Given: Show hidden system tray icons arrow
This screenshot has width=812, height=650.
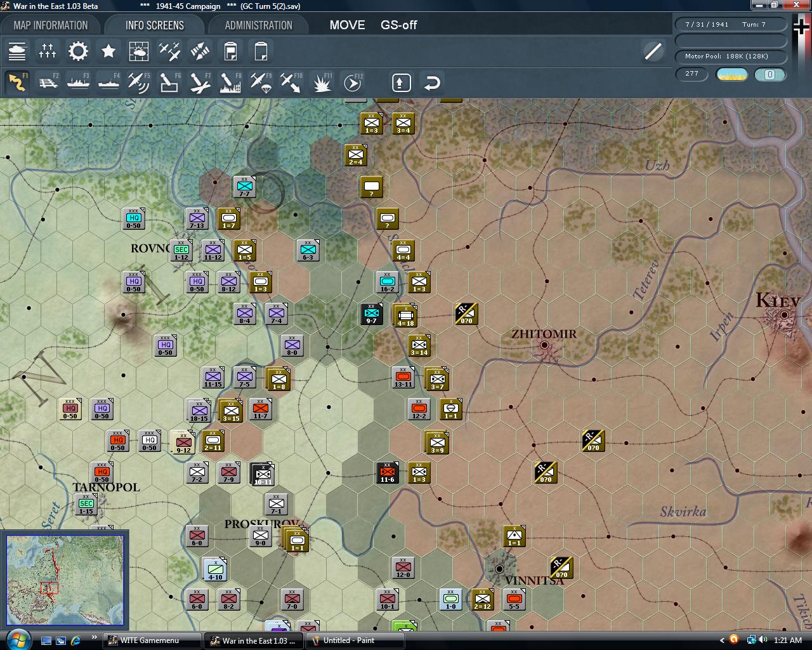Looking at the screenshot, I should tap(721, 640).
